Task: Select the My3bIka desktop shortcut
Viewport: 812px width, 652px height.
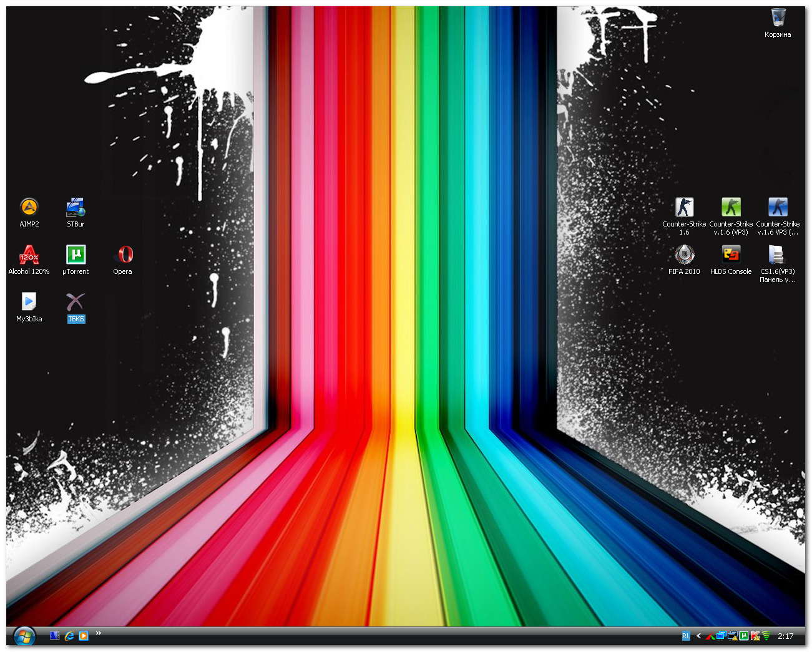Action: pyautogui.click(x=29, y=302)
